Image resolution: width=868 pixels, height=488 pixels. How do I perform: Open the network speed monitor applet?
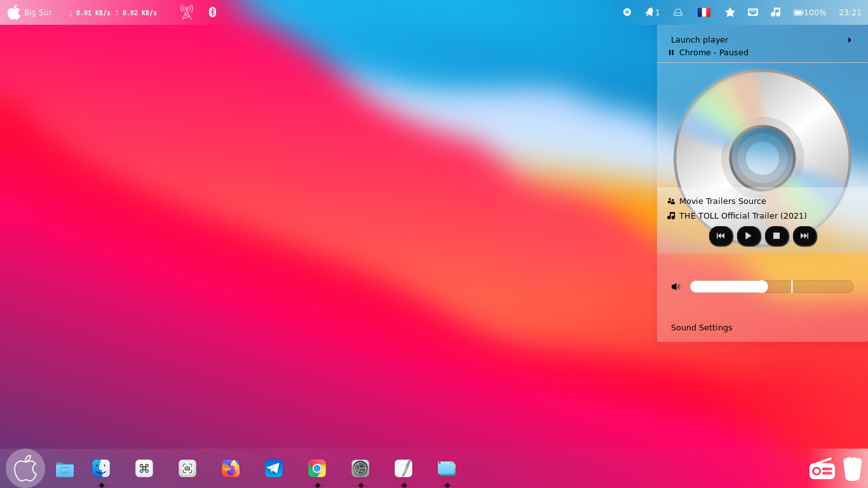[112, 13]
